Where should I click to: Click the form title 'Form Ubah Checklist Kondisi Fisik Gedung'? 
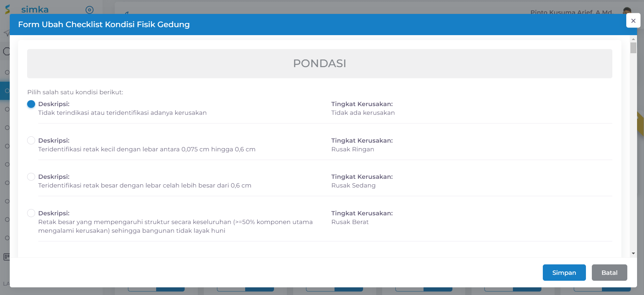pyautogui.click(x=104, y=24)
